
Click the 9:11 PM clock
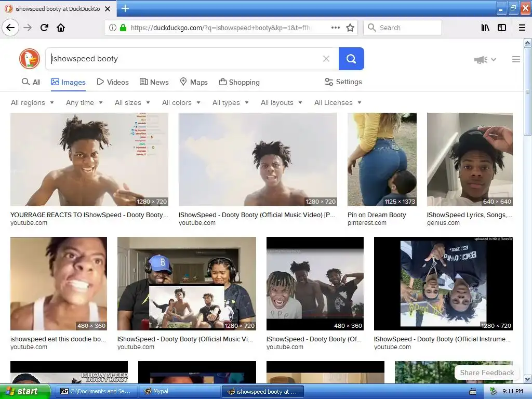tap(512, 392)
